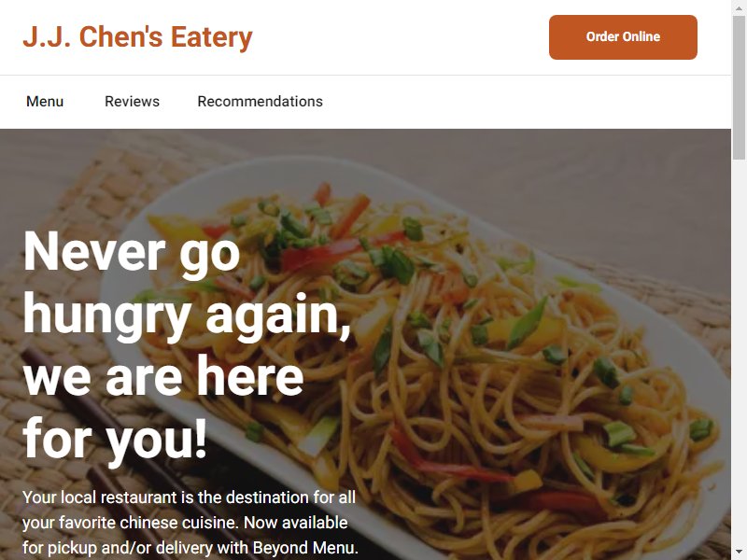The height and width of the screenshot is (560, 747).
Task: Switch to the Reviews tab
Action: [x=132, y=102]
